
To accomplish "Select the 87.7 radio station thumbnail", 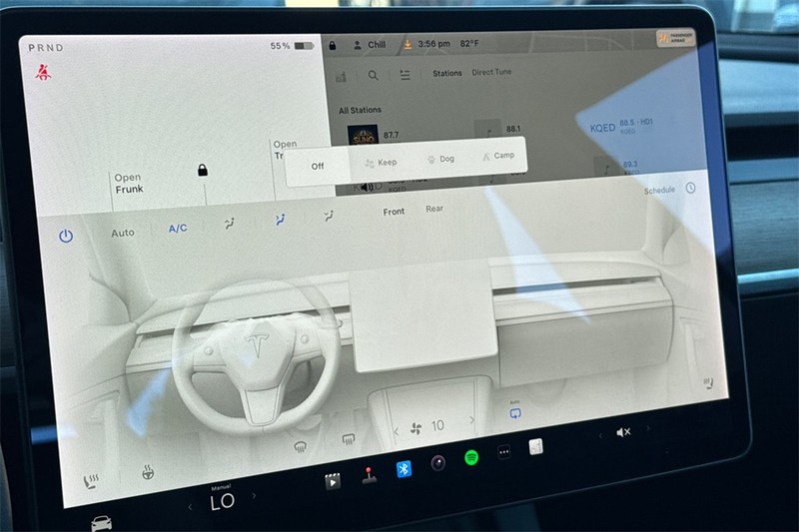I will click(x=363, y=136).
